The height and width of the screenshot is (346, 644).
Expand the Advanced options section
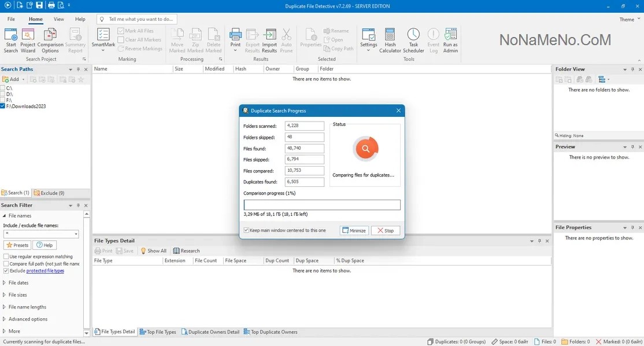[x=28, y=319]
